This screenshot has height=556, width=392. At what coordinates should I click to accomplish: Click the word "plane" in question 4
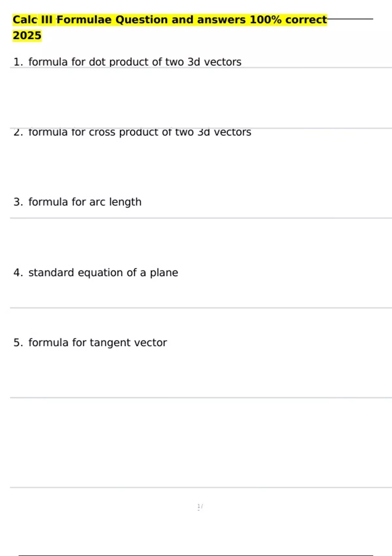(x=164, y=273)
